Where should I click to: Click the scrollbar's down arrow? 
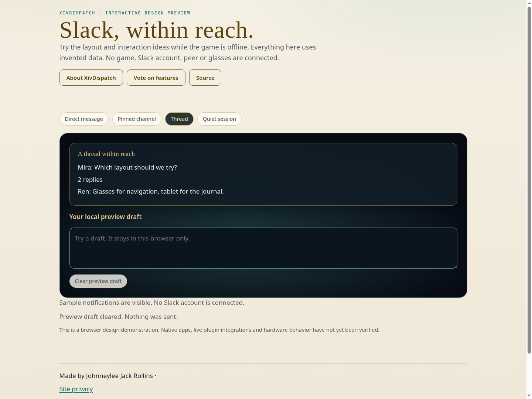point(529,396)
